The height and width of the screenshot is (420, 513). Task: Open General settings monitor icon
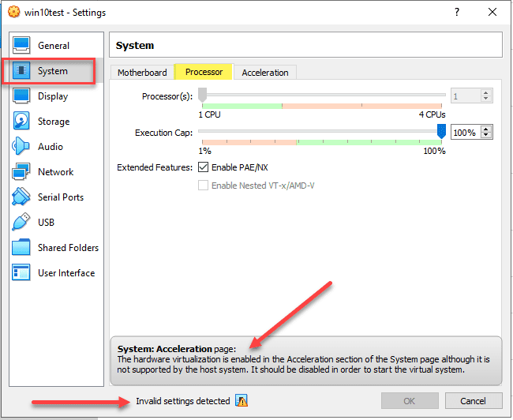coord(21,45)
